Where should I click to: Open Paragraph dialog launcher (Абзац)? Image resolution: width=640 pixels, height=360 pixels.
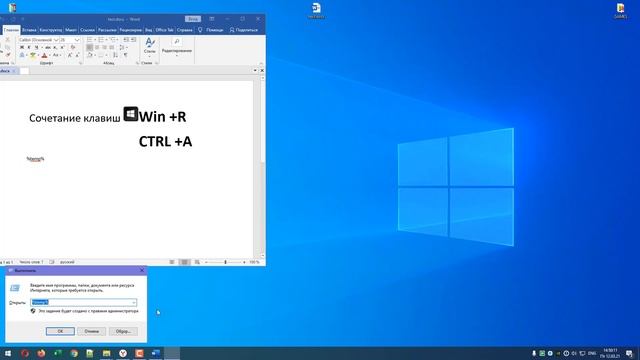[x=137, y=63]
